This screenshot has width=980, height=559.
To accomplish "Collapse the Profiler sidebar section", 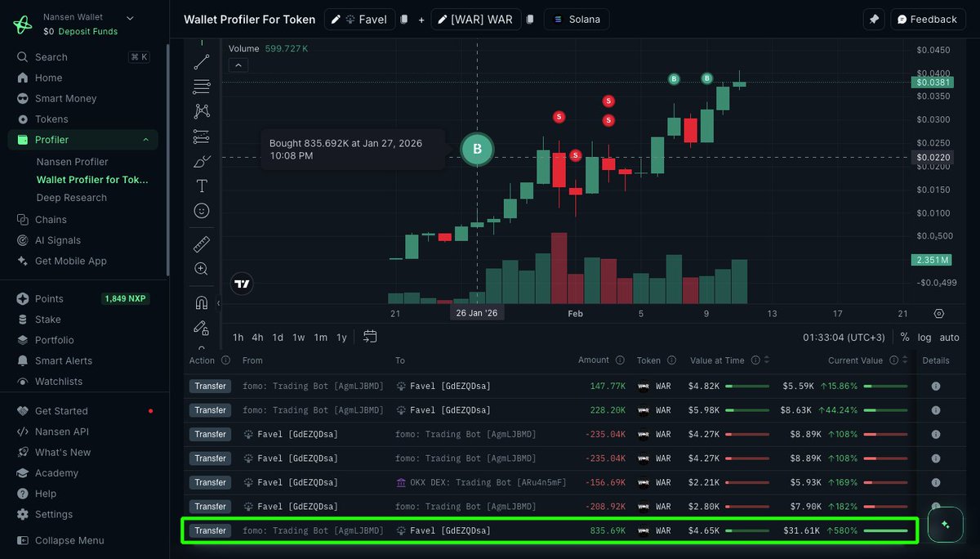I will pos(146,140).
